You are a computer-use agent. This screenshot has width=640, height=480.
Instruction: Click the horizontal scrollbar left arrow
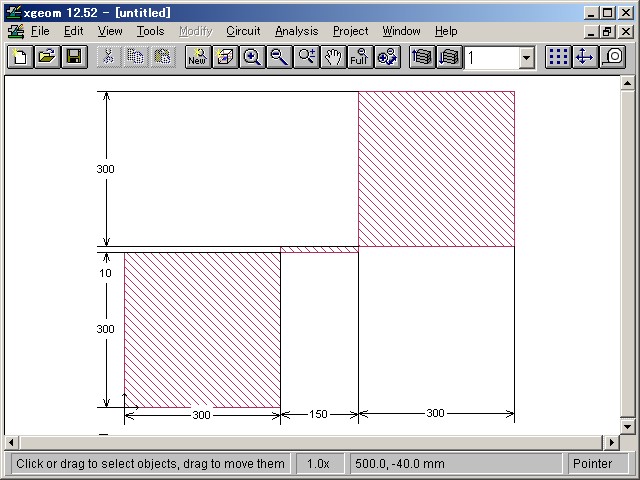11,442
